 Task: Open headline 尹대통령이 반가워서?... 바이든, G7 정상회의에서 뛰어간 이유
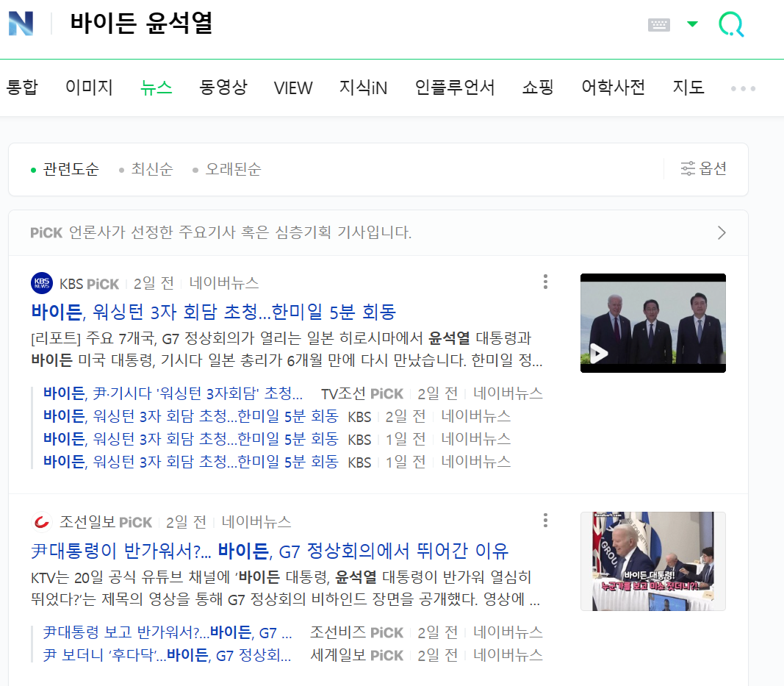[270, 551]
